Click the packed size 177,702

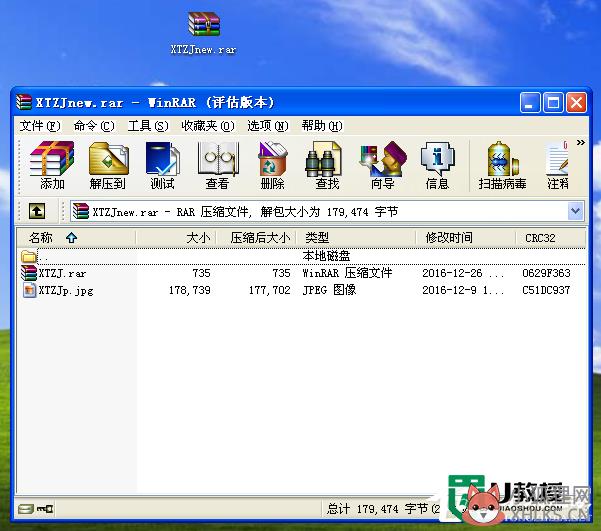click(269, 290)
